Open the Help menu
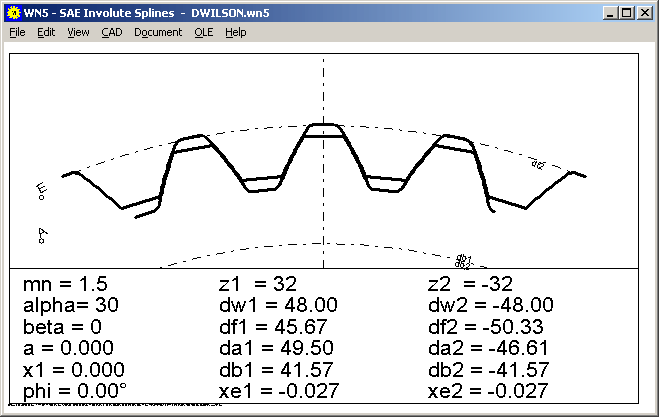659x417 pixels. coord(235,32)
